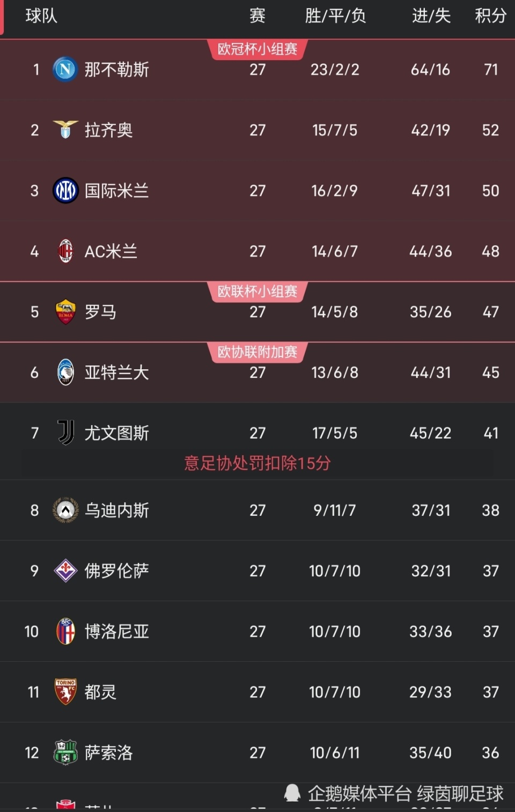The image size is (515, 812).
Task: Click the 球队 column header
Action: (x=41, y=16)
